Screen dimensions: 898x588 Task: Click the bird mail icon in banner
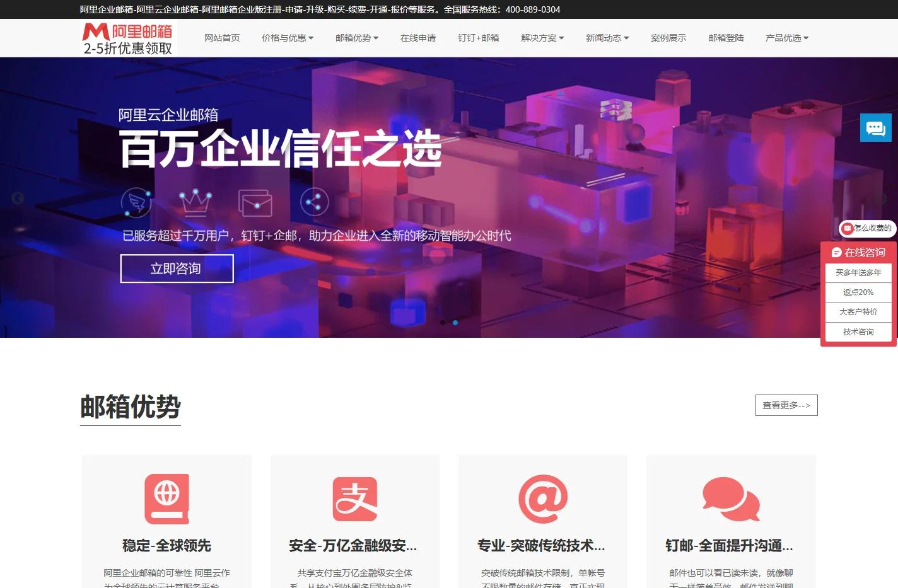click(x=136, y=202)
